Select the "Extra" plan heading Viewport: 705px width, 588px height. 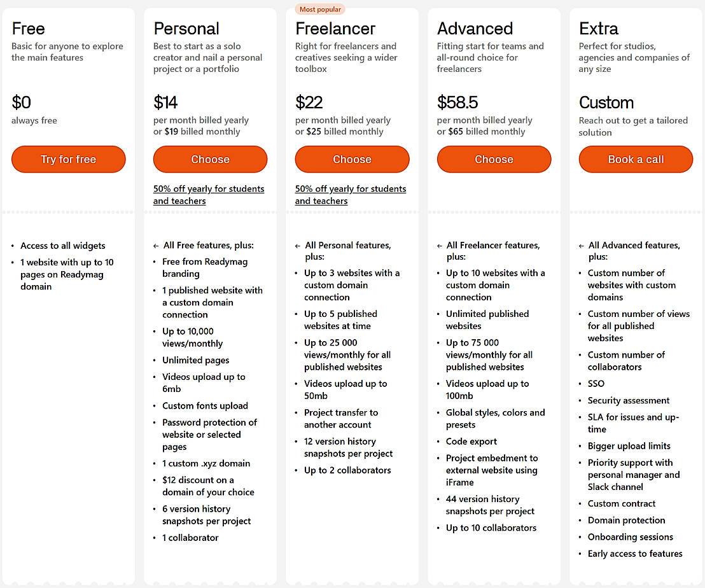click(598, 29)
